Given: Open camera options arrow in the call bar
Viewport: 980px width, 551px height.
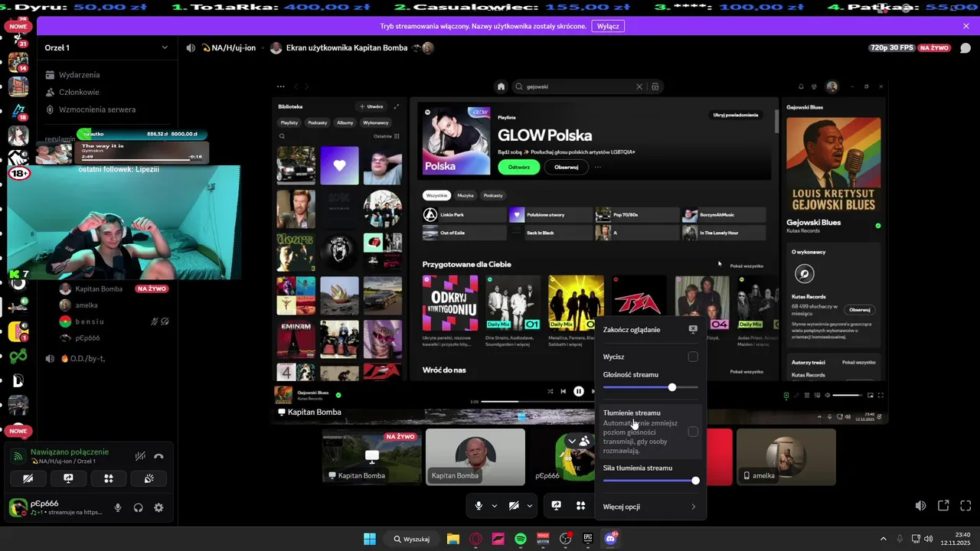Looking at the screenshot, I should click(529, 506).
